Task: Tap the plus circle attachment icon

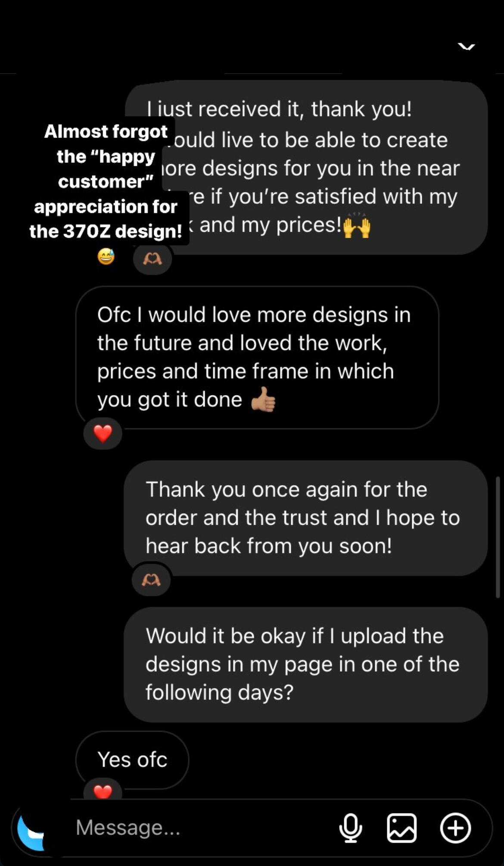Action: [x=455, y=828]
